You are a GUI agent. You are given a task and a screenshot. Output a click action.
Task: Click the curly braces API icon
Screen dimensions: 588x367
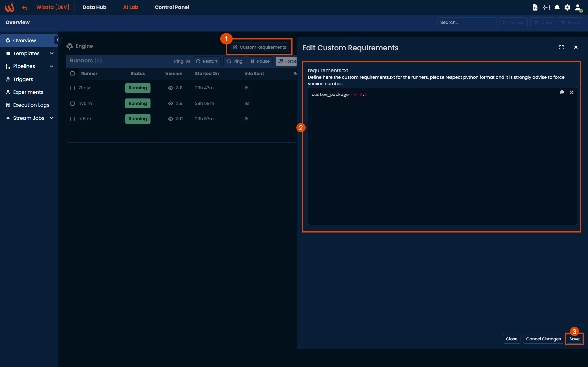point(546,8)
